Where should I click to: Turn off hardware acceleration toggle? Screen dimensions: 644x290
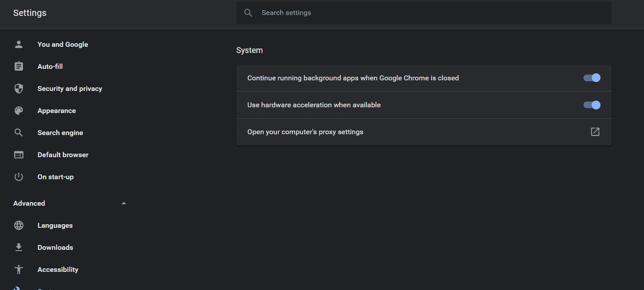[592, 105]
